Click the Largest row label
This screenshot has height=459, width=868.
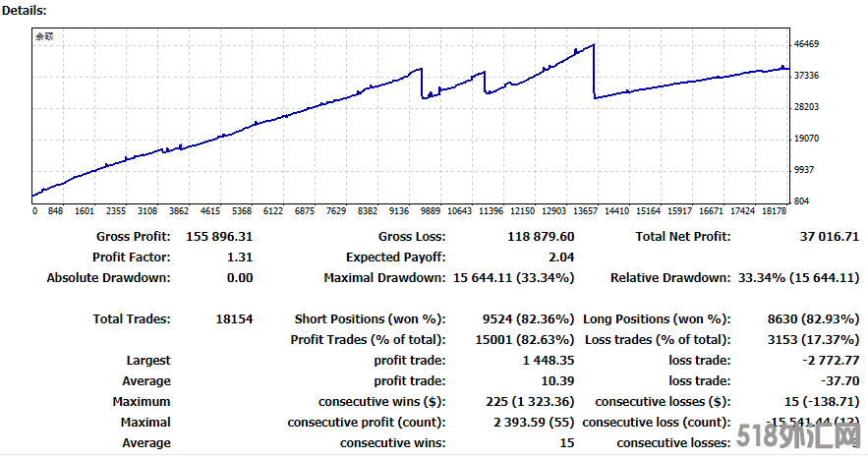(x=148, y=361)
